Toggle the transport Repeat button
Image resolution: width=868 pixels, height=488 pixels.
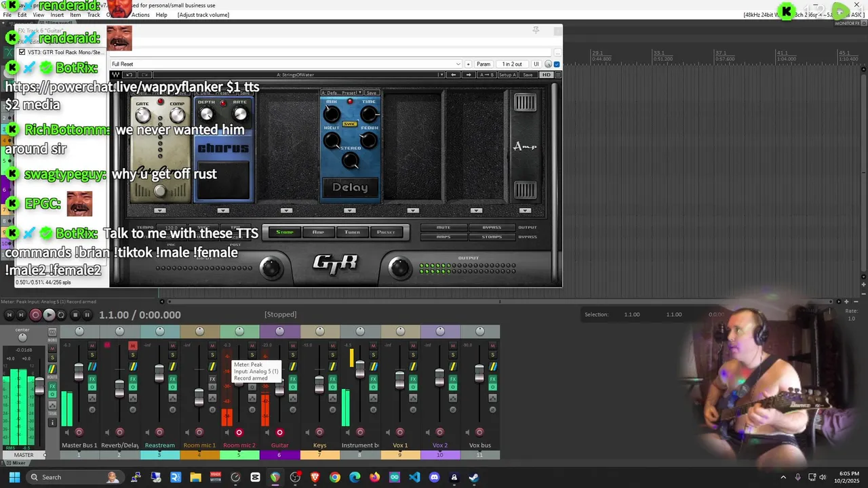point(61,314)
